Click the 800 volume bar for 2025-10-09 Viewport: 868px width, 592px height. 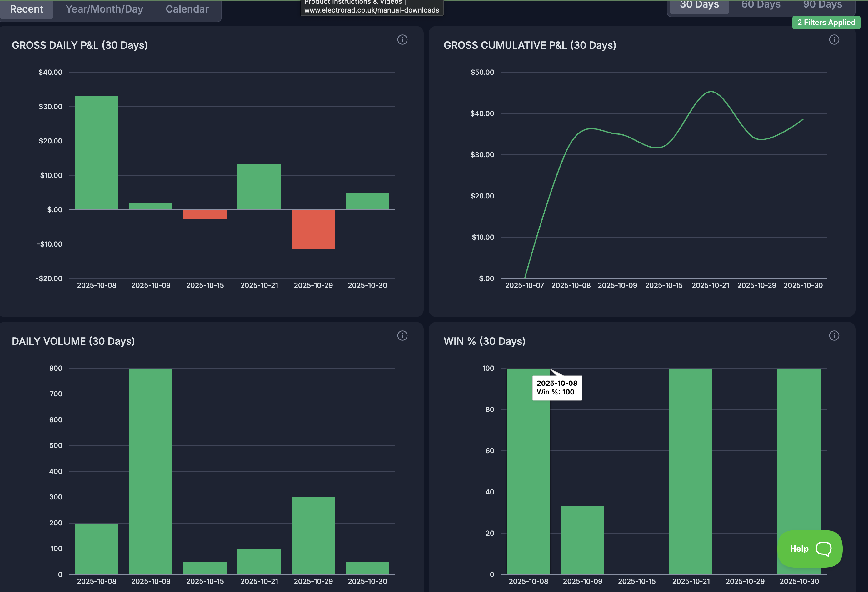[151, 471]
